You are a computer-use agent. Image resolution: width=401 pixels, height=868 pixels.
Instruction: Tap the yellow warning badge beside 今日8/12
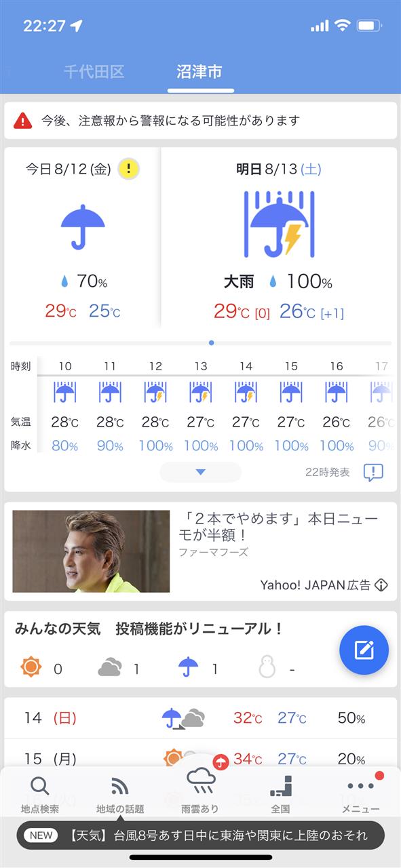click(129, 169)
